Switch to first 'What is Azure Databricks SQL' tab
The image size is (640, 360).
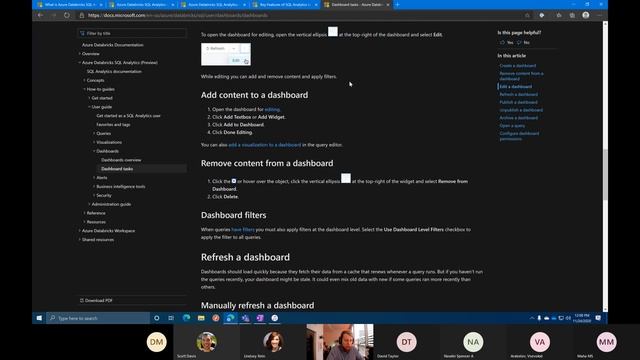[x=70, y=4]
